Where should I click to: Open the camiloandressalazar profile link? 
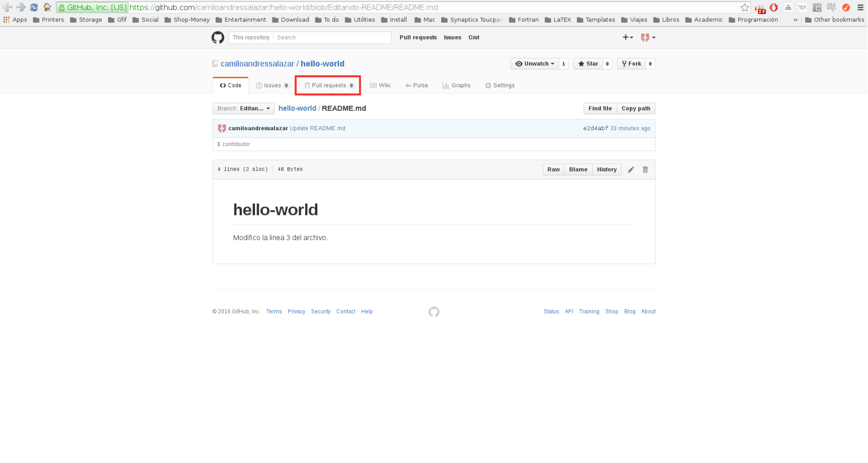tap(257, 64)
